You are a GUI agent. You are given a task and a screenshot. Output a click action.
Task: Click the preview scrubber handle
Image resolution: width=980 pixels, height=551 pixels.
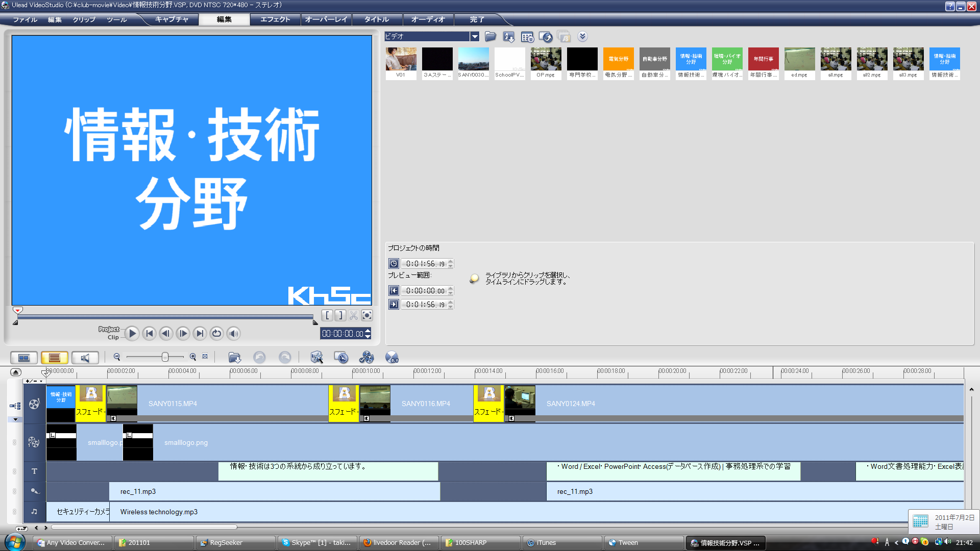click(x=18, y=310)
